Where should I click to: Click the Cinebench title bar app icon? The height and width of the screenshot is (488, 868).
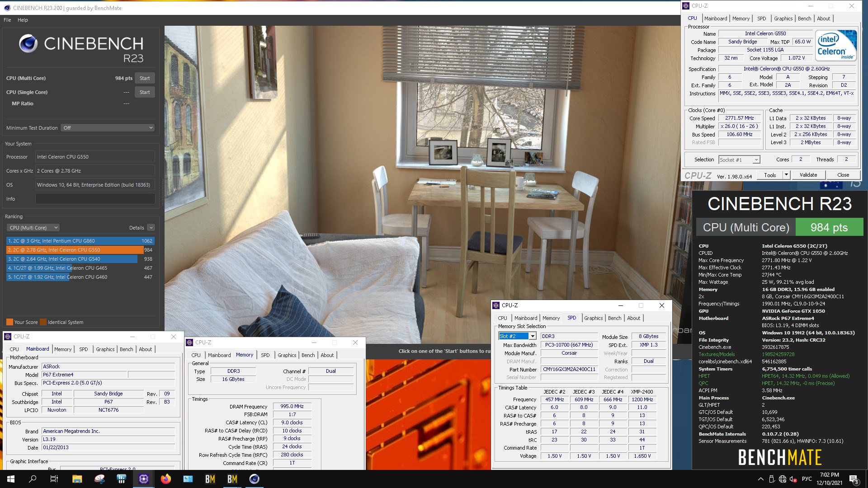[7, 8]
